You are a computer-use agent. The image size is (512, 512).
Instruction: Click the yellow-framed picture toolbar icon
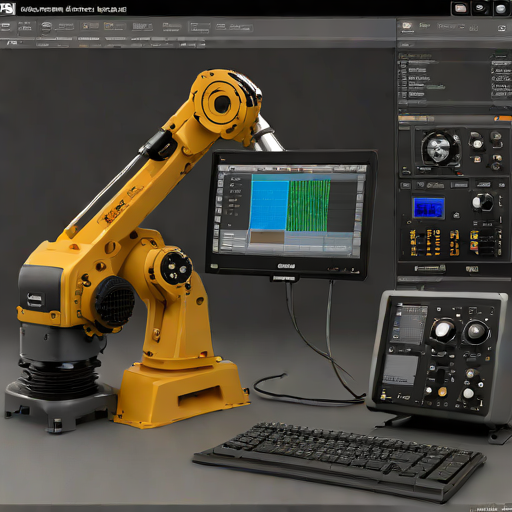(x=108, y=26)
